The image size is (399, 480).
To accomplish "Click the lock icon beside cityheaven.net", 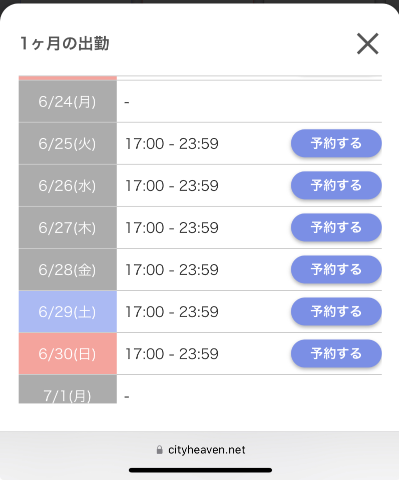I will [x=160, y=450].
